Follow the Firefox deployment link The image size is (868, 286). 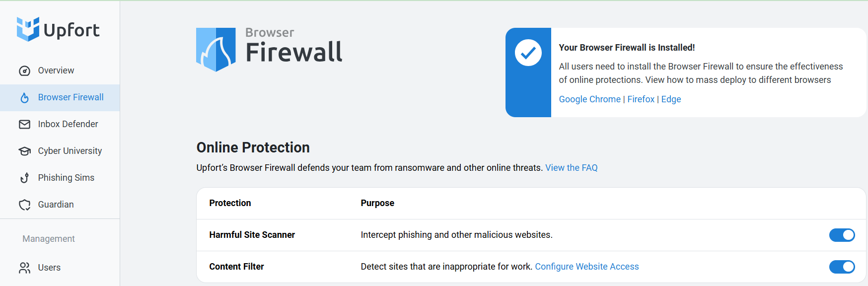tap(641, 99)
